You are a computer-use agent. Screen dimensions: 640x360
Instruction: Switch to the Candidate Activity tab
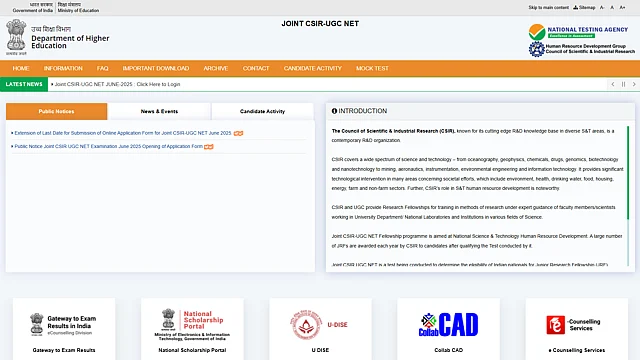(x=262, y=111)
